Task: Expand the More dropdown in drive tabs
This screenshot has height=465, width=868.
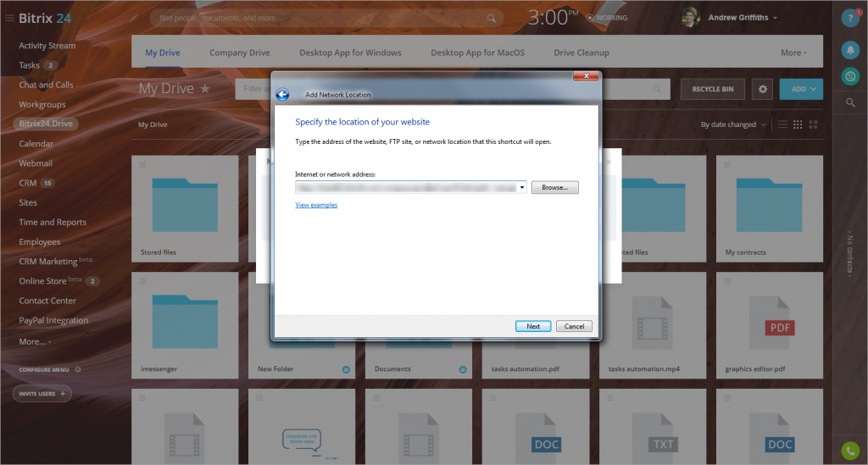Action: pyautogui.click(x=793, y=53)
